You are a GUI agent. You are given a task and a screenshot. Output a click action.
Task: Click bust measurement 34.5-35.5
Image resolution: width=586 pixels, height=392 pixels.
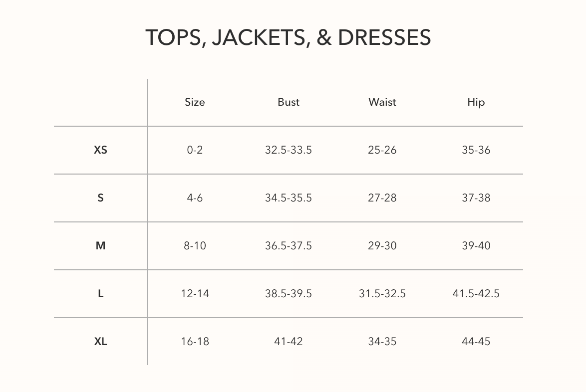coord(289,197)
